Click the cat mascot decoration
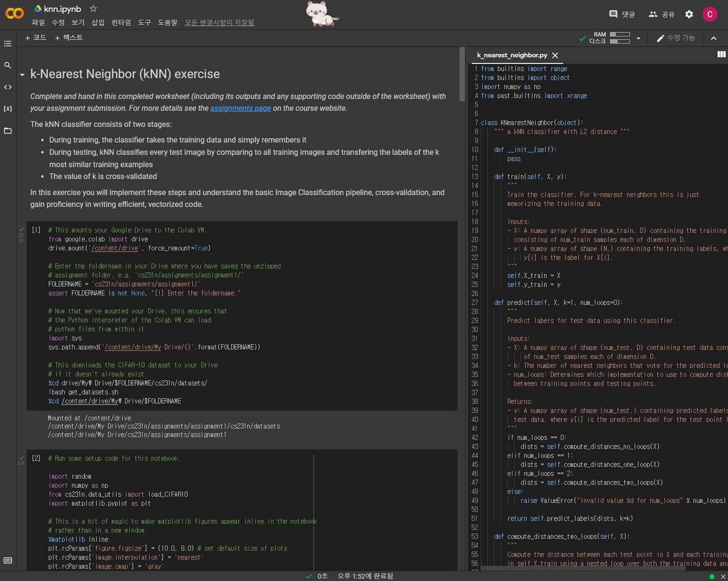 pyautogui.click(x=322, y=14)
